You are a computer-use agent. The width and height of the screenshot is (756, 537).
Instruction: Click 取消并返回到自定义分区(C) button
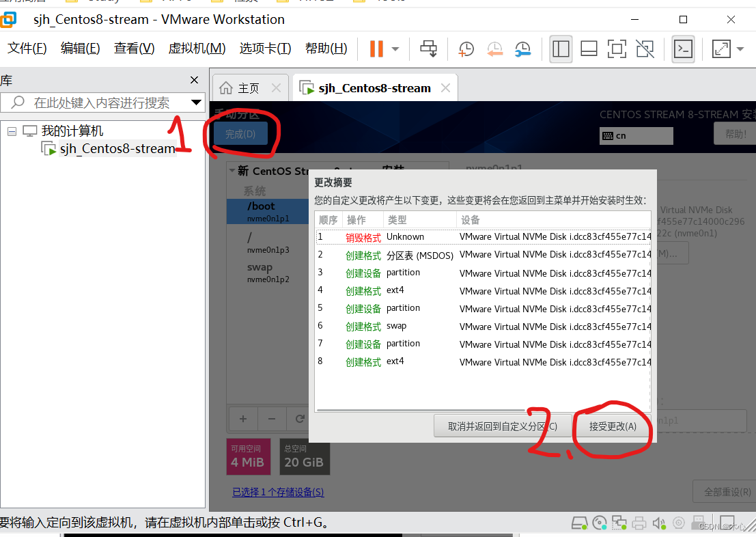[x=503, y=426]
